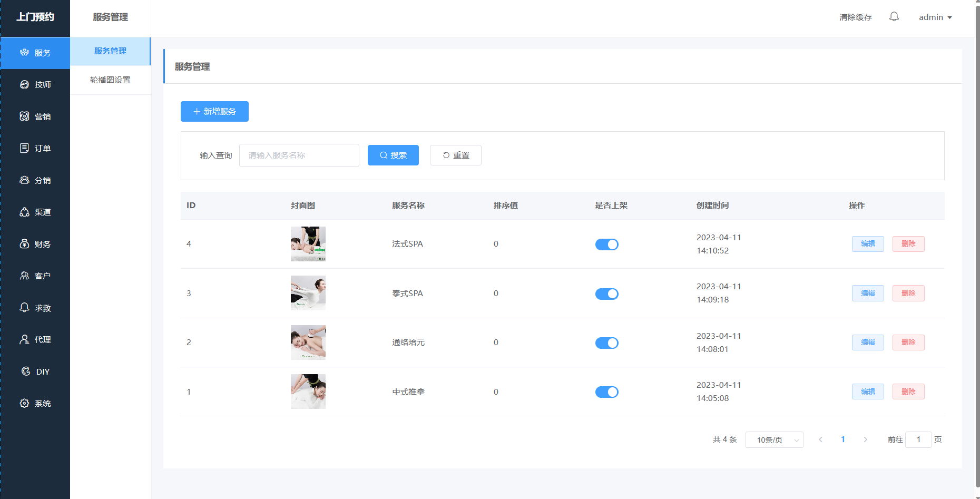Switch to 轮播图设置 submenu item
980x499 pixels.
point(110,80)
